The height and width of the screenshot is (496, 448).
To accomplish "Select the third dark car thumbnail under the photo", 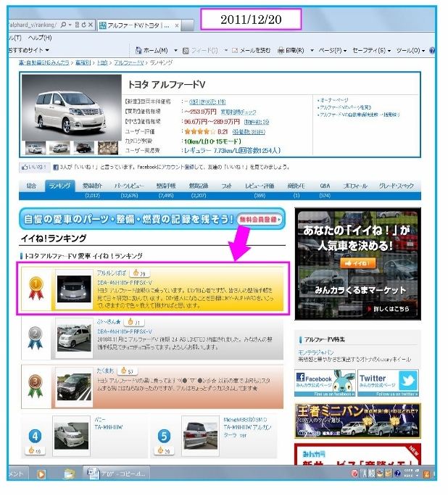I will click(x=84, y=148).
